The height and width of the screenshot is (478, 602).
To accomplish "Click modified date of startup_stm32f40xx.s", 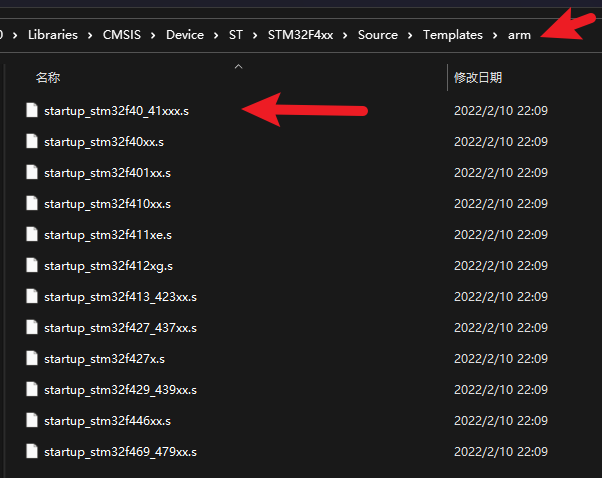I will click(x=501, y=142).
